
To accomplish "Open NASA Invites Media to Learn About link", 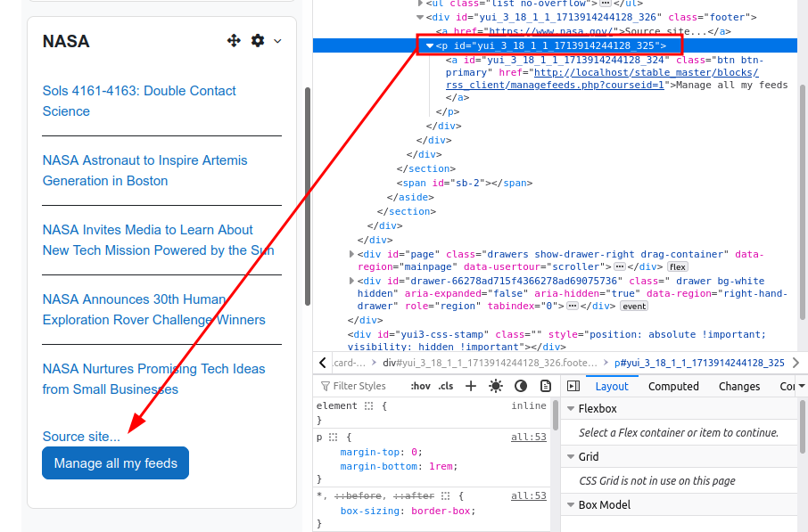I will point(158,240).
